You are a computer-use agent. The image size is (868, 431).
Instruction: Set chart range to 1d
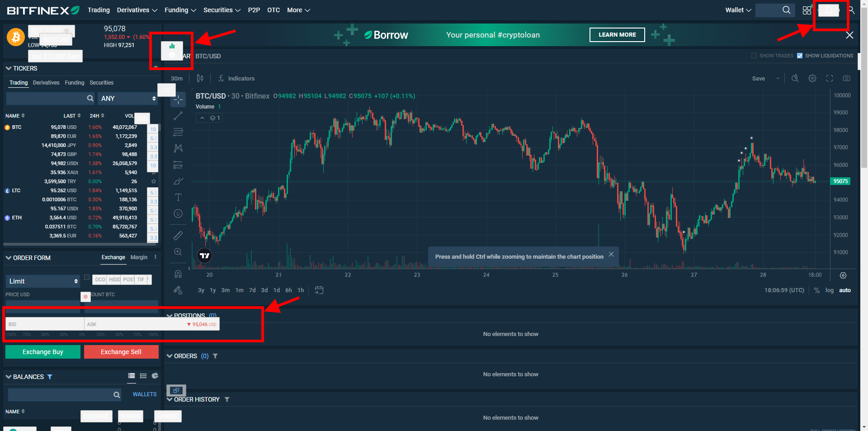point(277,290)
